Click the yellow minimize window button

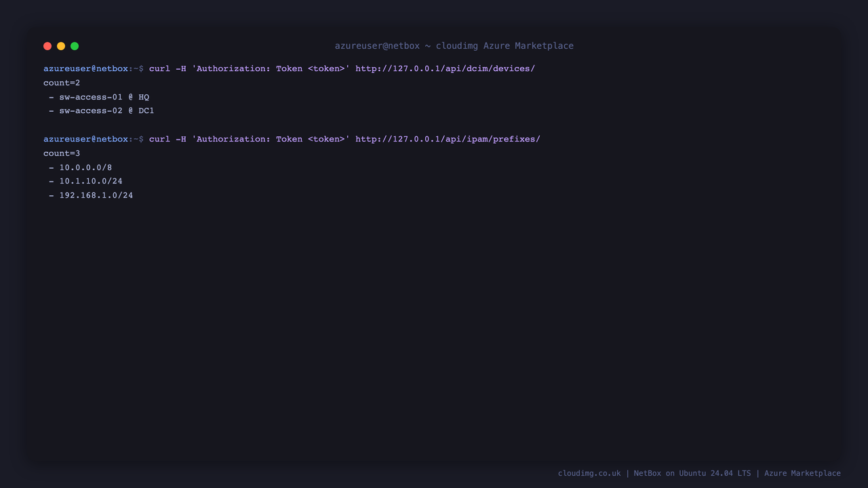coord(61,46)
